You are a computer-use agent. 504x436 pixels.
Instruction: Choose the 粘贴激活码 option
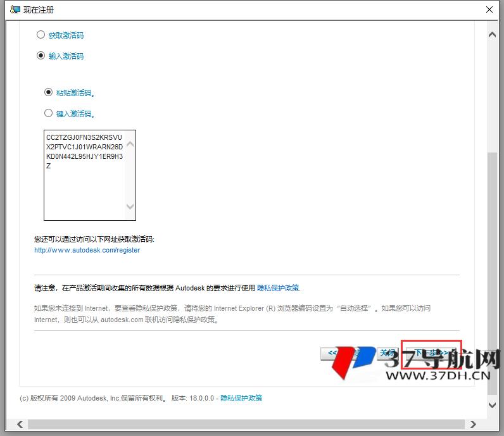(48, 92)
